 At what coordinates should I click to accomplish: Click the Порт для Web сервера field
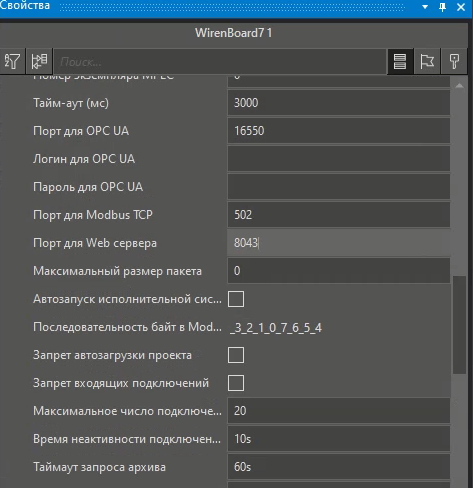click(339, 243)
